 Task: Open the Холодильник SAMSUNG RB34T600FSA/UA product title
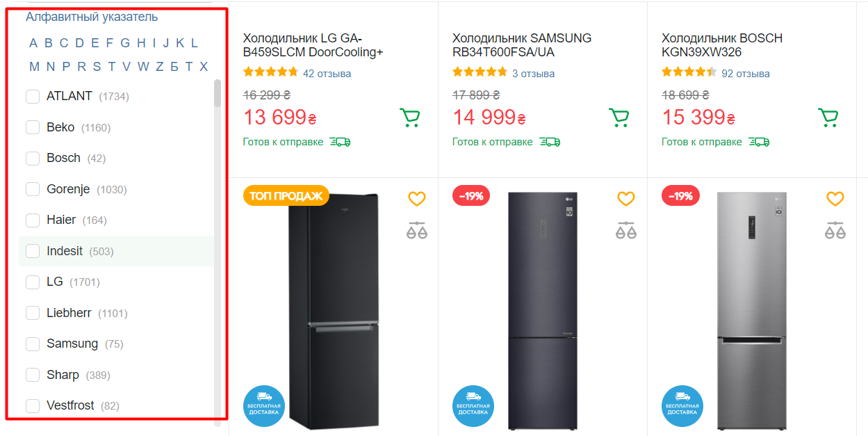pyautogui.click(x=521, y=45)
